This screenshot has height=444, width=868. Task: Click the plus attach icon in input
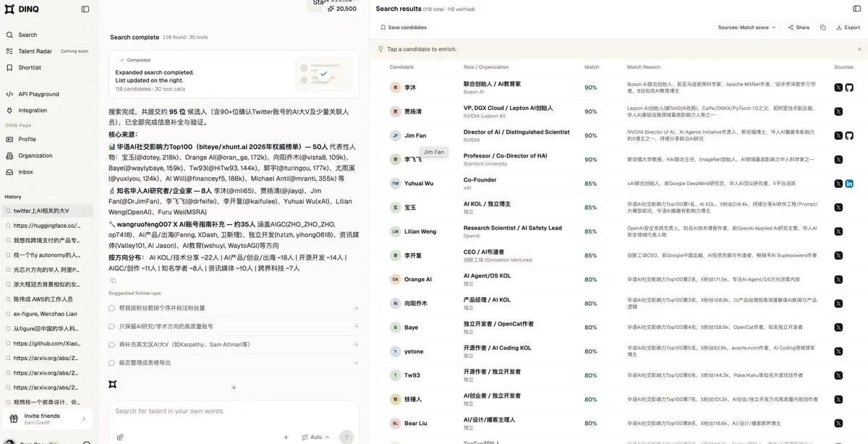[286, 437]
